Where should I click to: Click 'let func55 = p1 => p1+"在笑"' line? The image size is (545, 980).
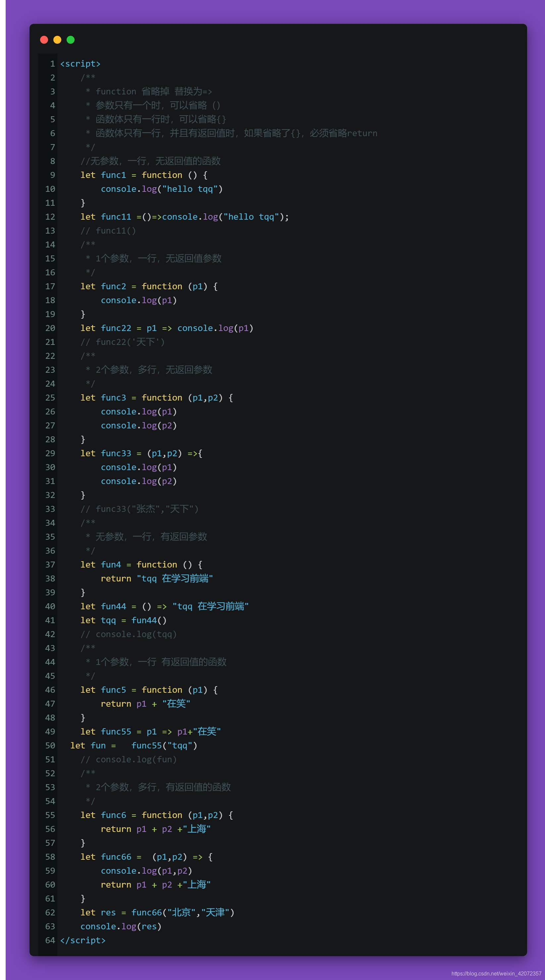(151, 732)
